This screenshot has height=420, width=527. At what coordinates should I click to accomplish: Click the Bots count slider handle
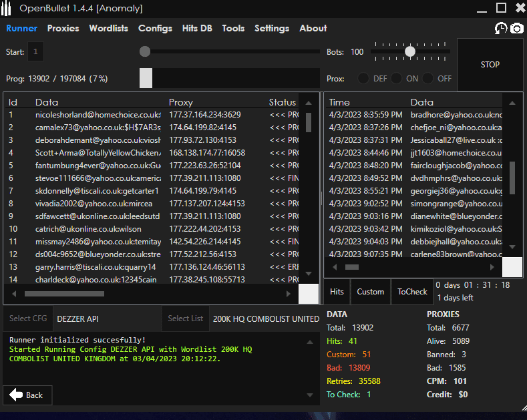click(x=410, y=51)
